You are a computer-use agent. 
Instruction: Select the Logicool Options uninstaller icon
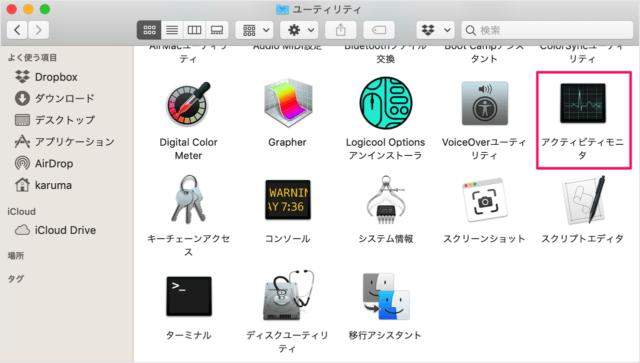pos(386,103)
